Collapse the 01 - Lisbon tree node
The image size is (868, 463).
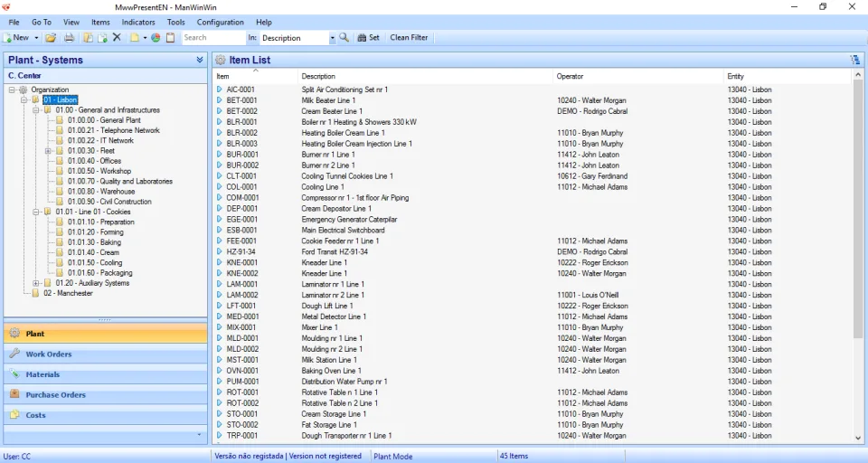tap(24, 100)
